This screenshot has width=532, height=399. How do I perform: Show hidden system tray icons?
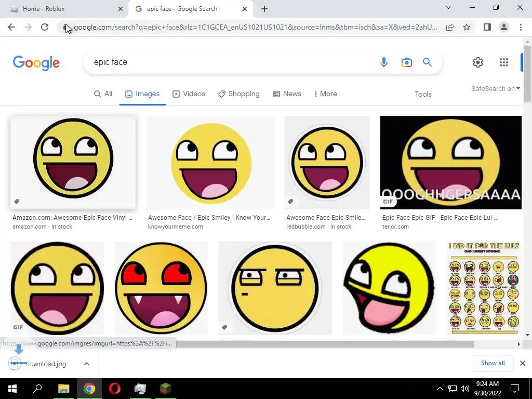[440, 389]
